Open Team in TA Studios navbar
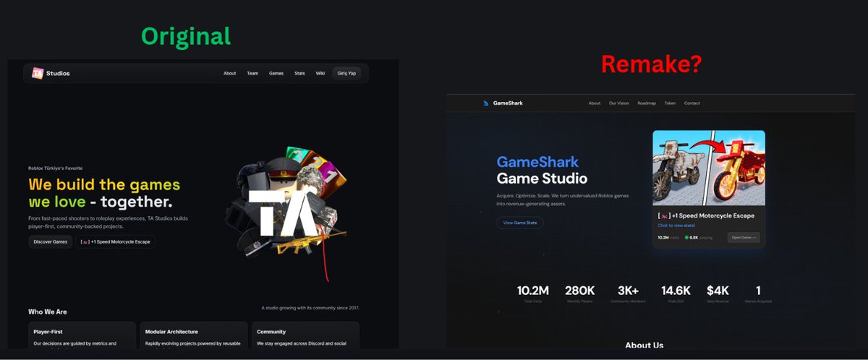868x360 pixels. 252,73
